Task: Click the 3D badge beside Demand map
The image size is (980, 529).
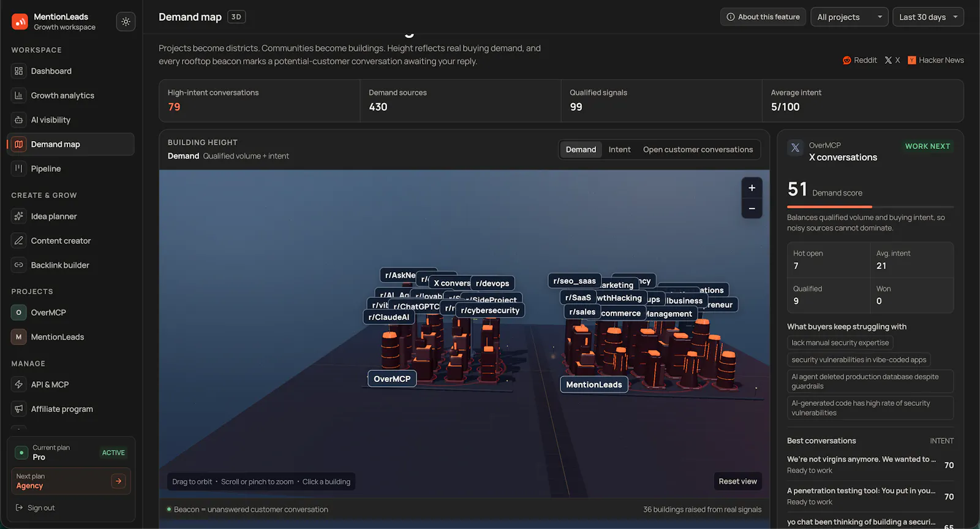Action: tap(236, 17)
